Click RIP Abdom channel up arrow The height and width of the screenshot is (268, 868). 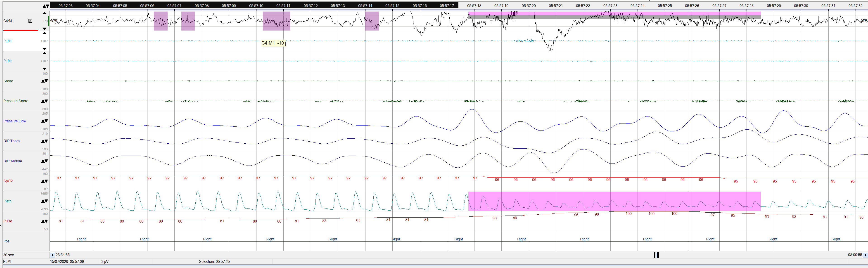coord(43,161)
